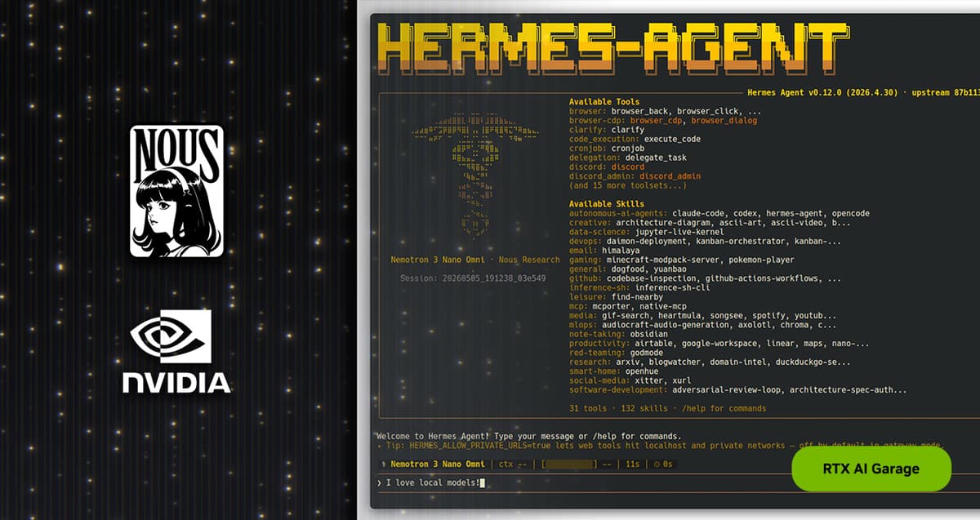
Task: Click the 'clarify: clarify' row
Action: pyautogui.click(x=607, y=130)
